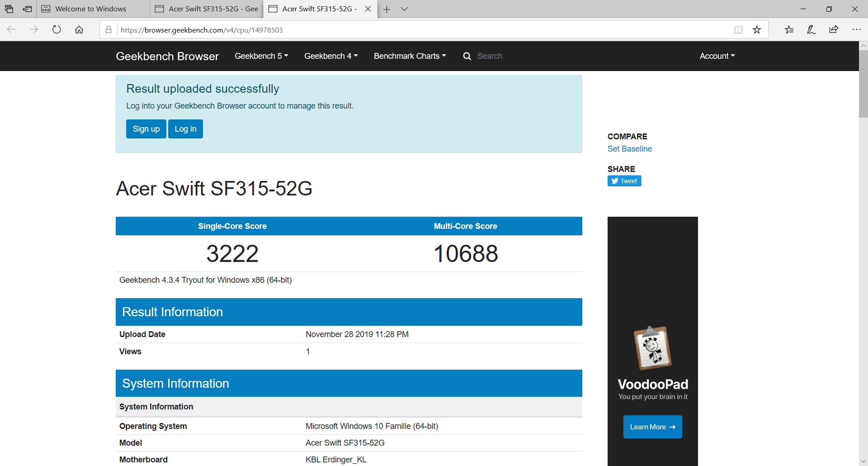Switch to first Acer Swift SF315-52G tab
This screenshot has width=868, height=466.
pyautogui.click(x=207, y=9)
